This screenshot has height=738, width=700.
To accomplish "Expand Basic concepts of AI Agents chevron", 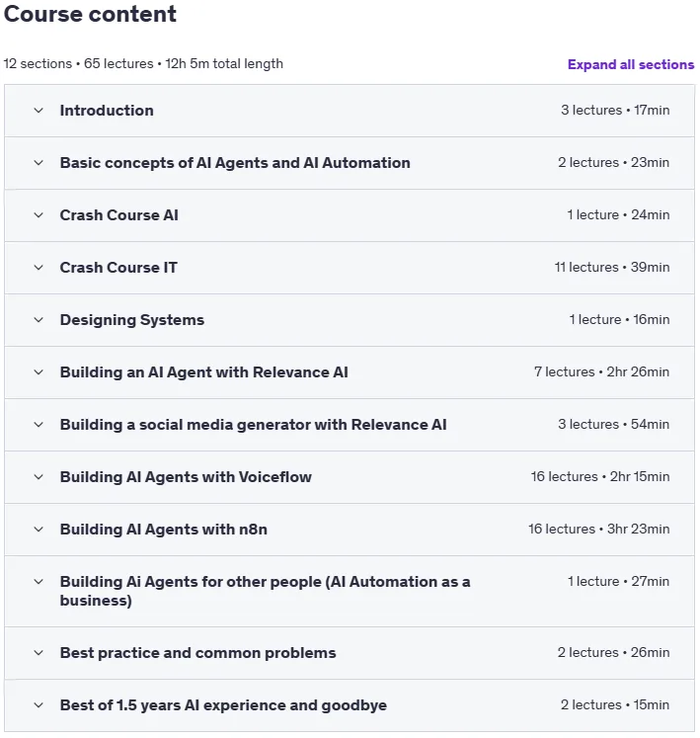I will (x=39, y=163).
